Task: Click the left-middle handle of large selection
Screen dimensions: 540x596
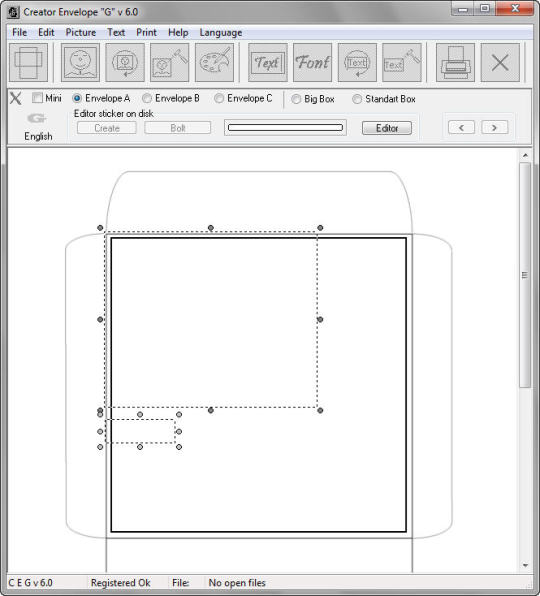Action: pos(100,320)
